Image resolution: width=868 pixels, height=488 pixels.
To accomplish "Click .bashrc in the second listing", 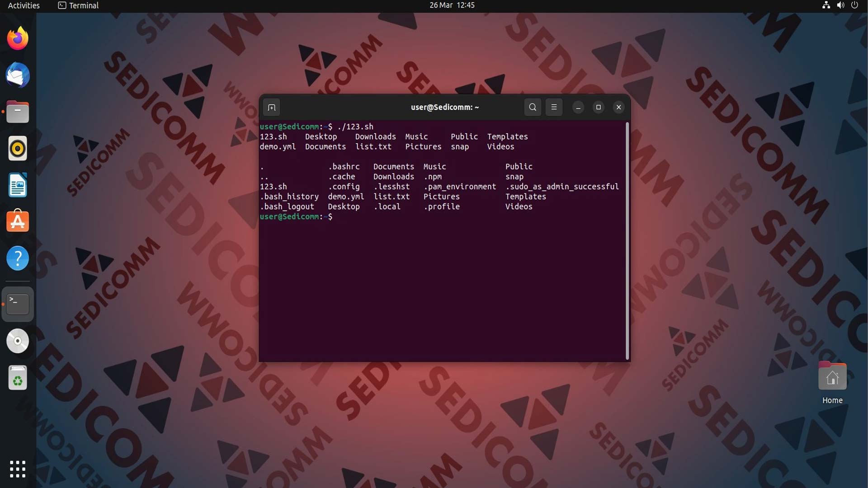I will (x=344, y=167).
